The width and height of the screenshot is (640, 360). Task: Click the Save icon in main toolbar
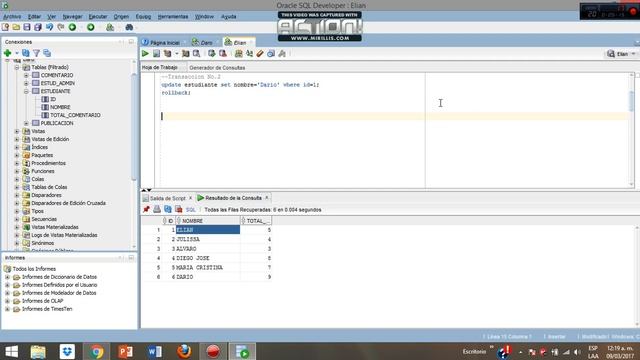tap(27, 27)
